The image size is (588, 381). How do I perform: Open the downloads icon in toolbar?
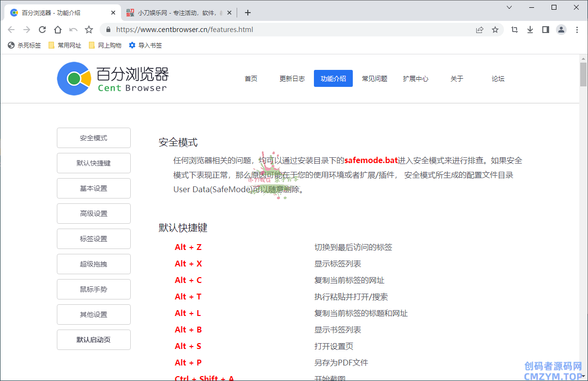coord(530,30)
